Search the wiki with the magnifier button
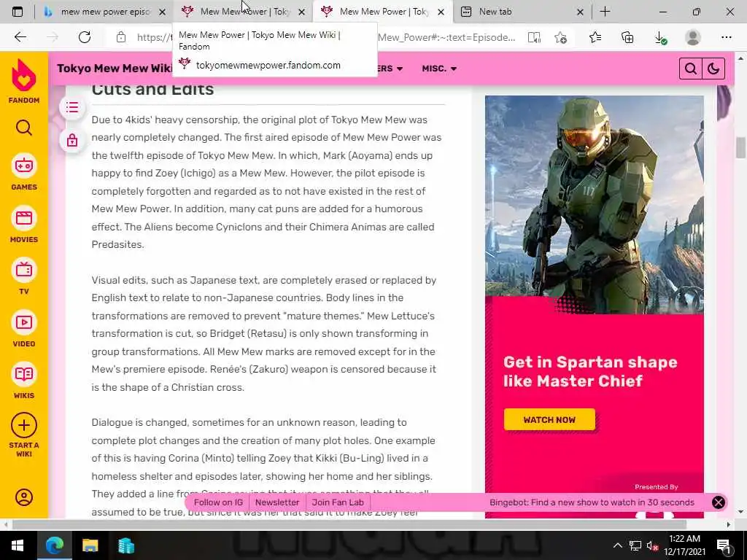The height and width of the screenshot is (560, 747). (690, 69)
